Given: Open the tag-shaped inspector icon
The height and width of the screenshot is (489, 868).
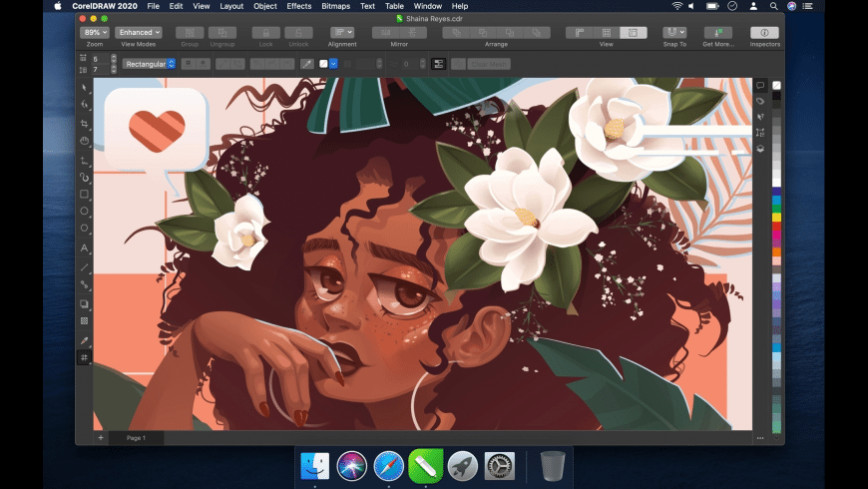Looking at the screenshot, I should [x=760, y=102].
